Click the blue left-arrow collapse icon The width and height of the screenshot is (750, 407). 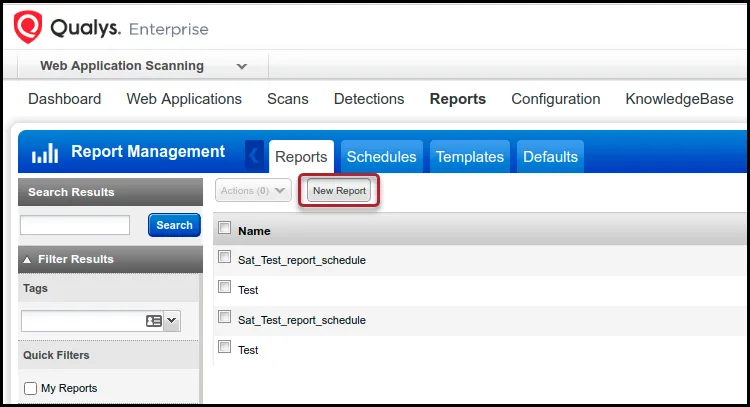click(x=254, y=155)
